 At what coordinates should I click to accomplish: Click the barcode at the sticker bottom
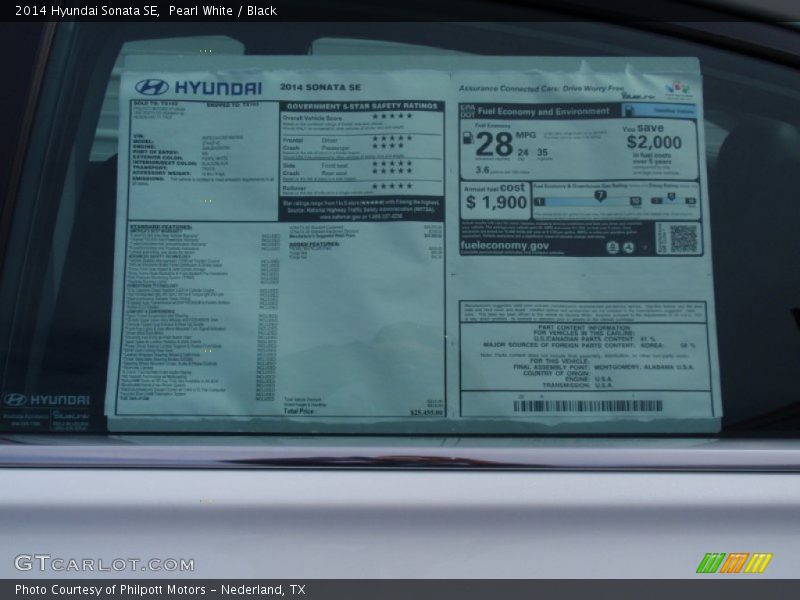(x=588, y=406)
